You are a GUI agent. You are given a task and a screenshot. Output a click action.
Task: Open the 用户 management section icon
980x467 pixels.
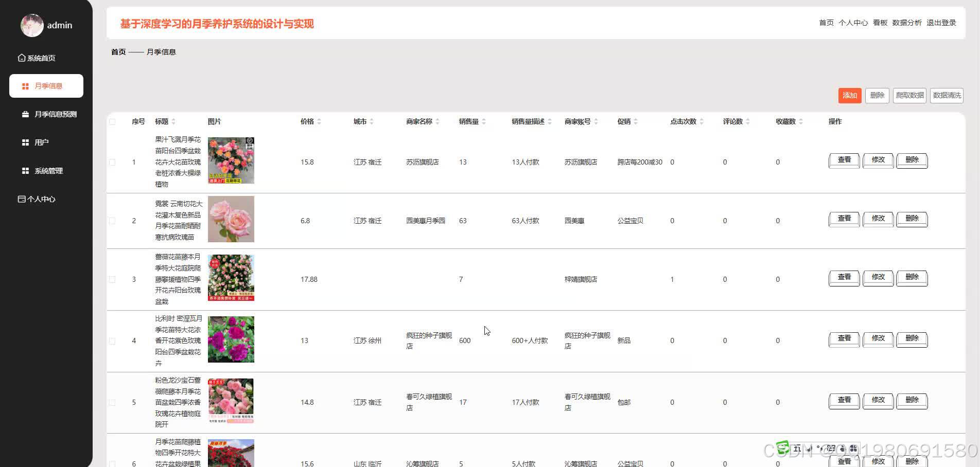pyautogui.click(x=25, y=142)
